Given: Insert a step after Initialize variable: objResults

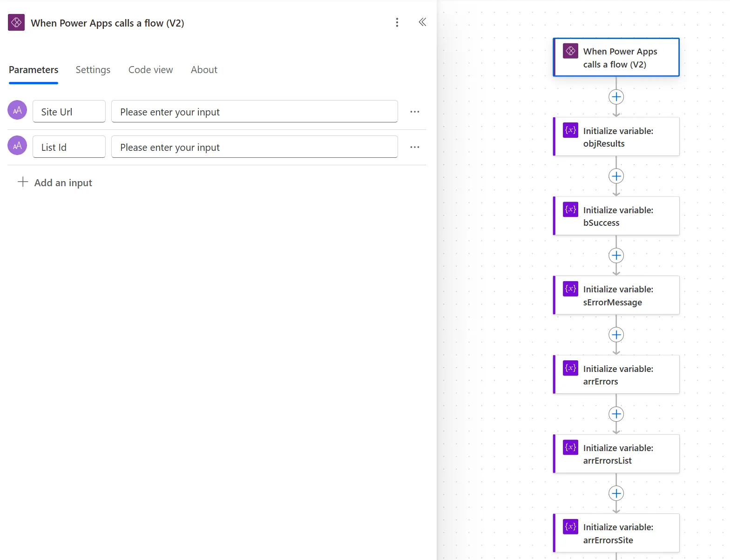Looking at the screenshot, I should click(616, 176).
